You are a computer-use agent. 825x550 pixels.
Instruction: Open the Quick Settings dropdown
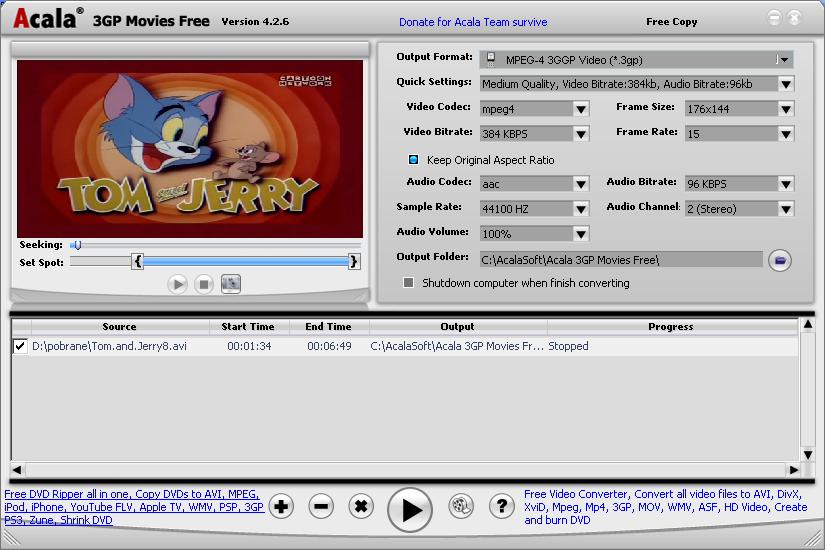tap(786, 84)
